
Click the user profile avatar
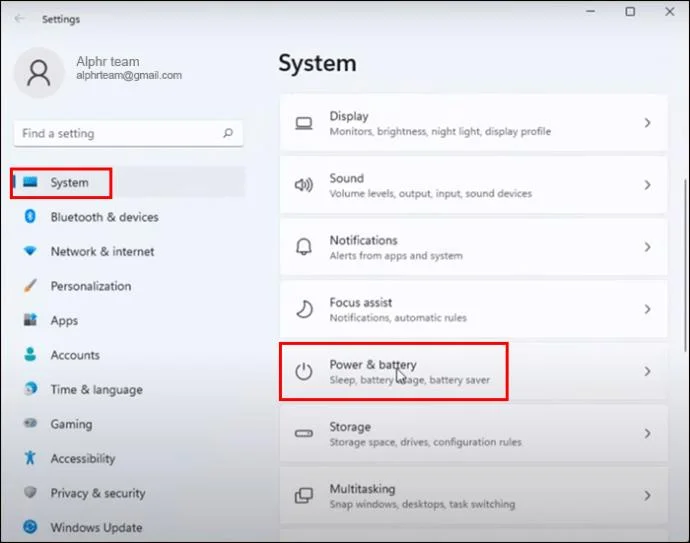pos(39,73)
